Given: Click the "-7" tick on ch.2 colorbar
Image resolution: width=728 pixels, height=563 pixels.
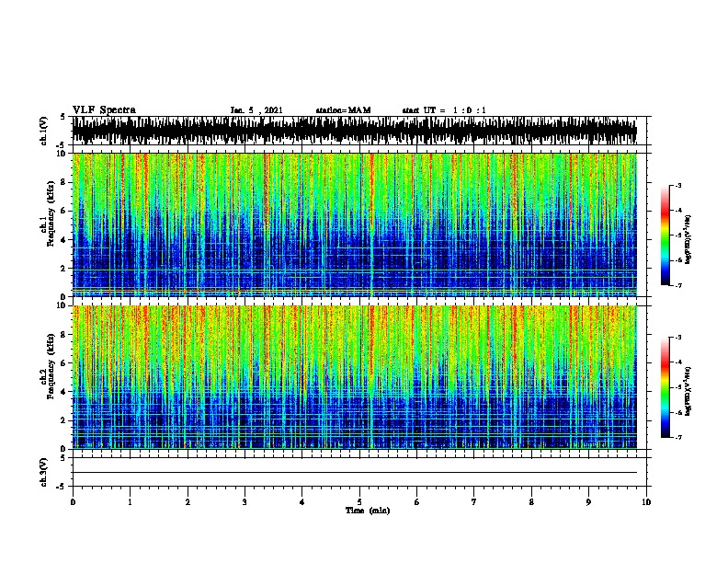Looking at the screenshot, I should 677,437.
